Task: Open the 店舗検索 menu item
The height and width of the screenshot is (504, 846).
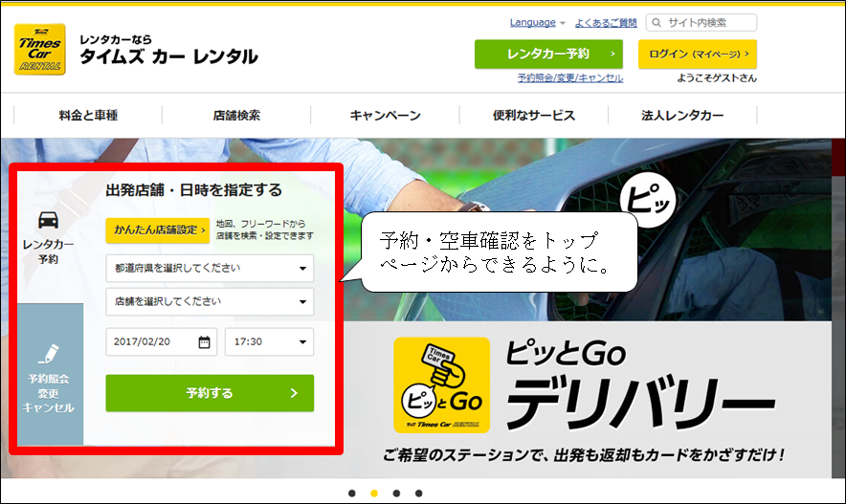Action: click(x=236, y=116)
